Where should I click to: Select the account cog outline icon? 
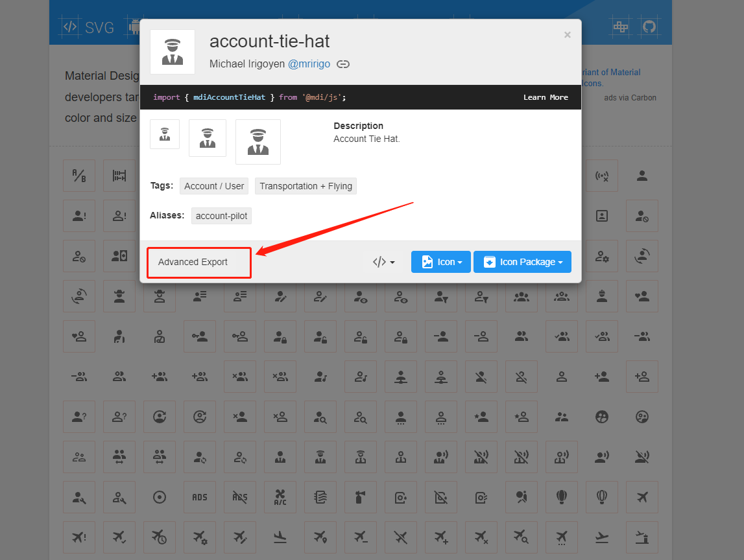click(602, 256)
